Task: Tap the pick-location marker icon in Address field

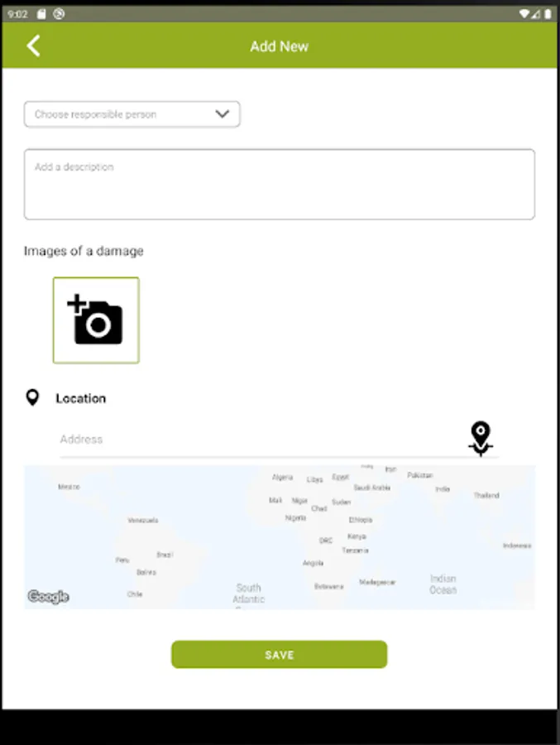Action: coord(481,438)
